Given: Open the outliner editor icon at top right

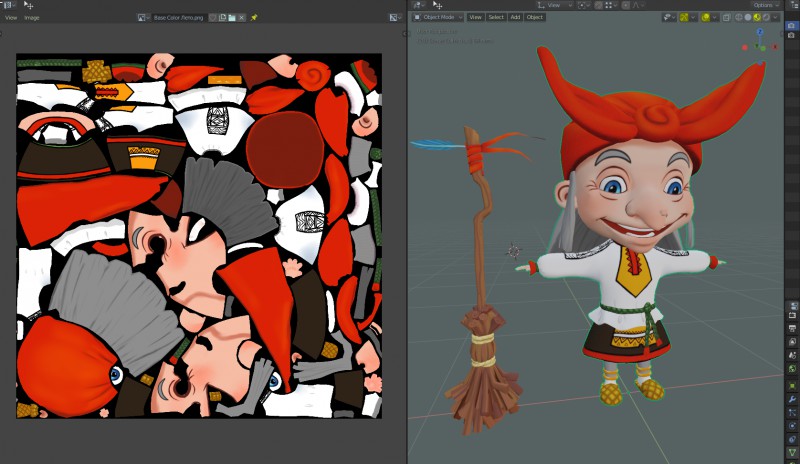Looking at the screenshot, I should 793,5.
